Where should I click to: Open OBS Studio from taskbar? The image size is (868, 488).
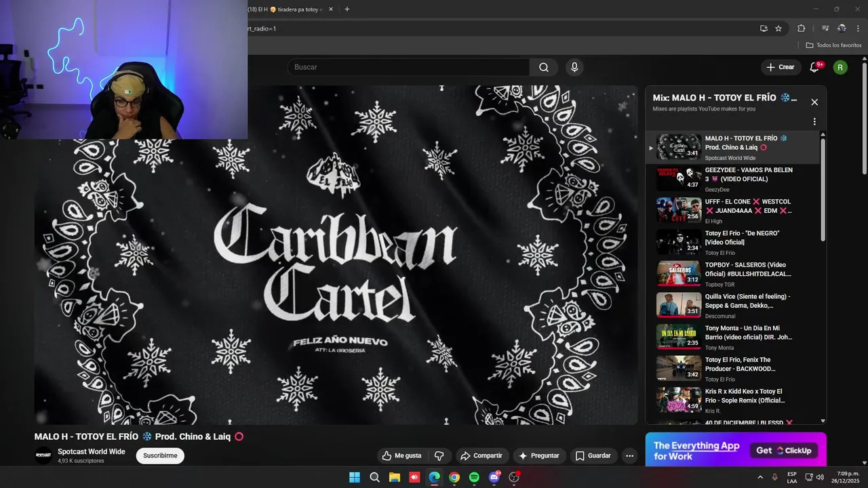tap(514, 477)
